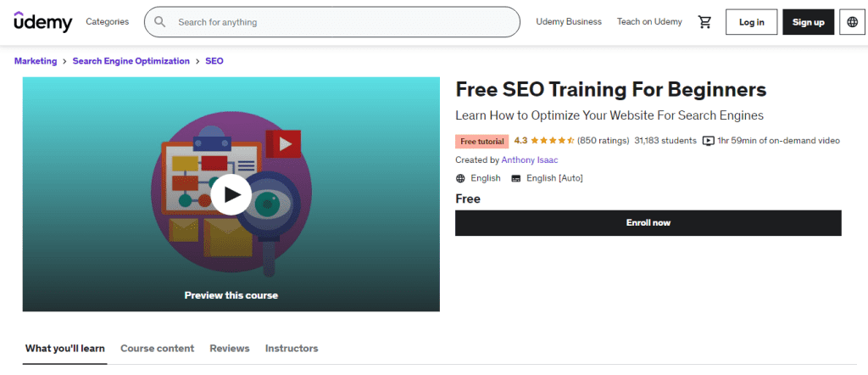Screen dimensions: 868x375
Task: Click the course preview thumbnail image
Action: [x=231, y=194]
